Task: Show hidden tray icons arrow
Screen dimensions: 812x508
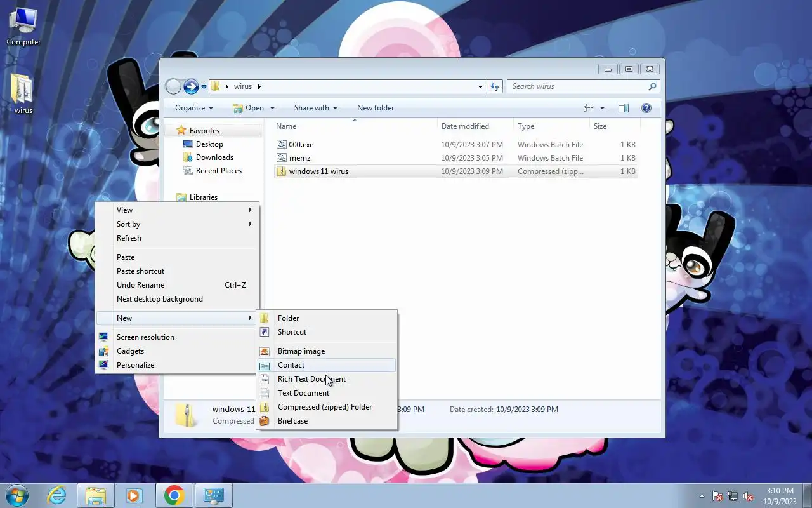Action: point(702,496)
